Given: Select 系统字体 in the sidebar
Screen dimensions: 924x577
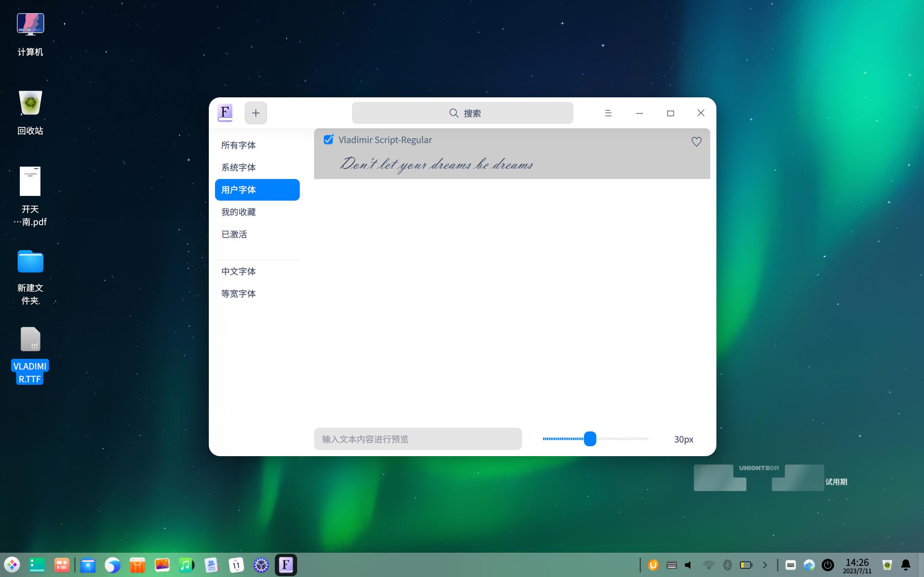Looking at the screenshot, I should pyautogui.click(x=239, y=167).
